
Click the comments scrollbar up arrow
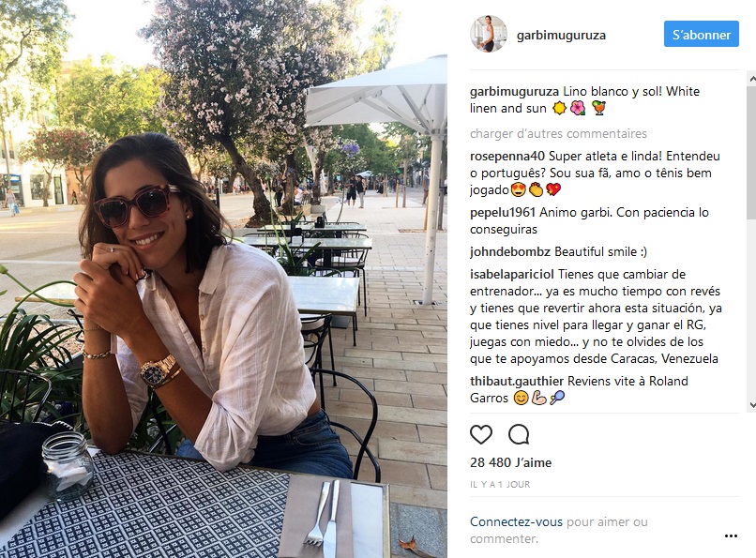click(751, 78)
